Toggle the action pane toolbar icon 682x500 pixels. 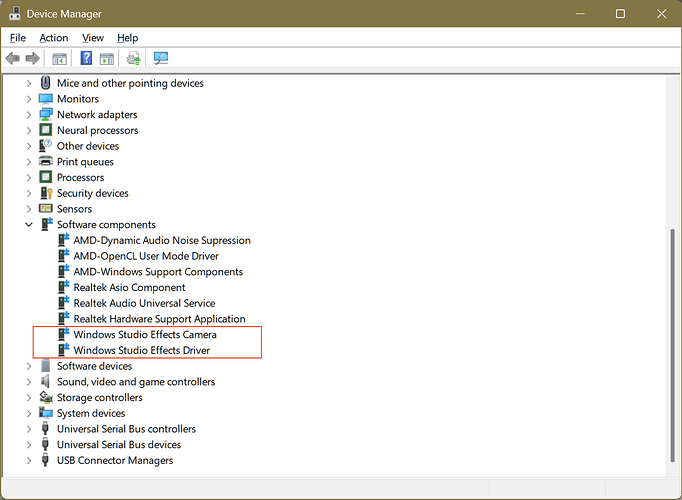pyautogui.click(x=107, y=58)
